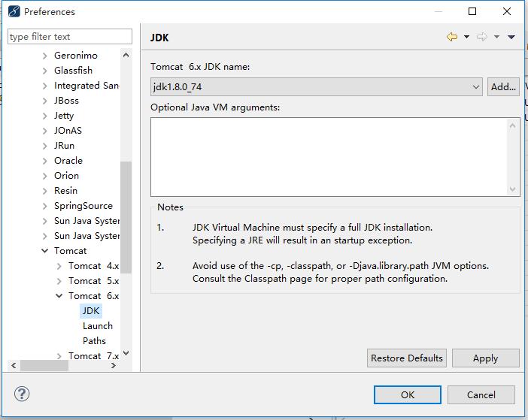
Task: Expand the Tomcat 7.x node
Action: click(59, 356)
